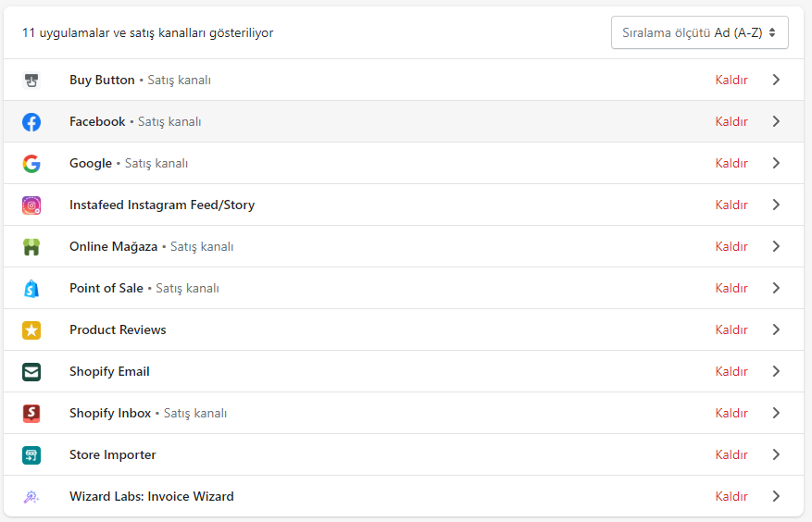812x522 pixels.
Task: Open the Sıralama ölçütü sort dropdown
Action: pyautogui.click(x=700, y=32)
